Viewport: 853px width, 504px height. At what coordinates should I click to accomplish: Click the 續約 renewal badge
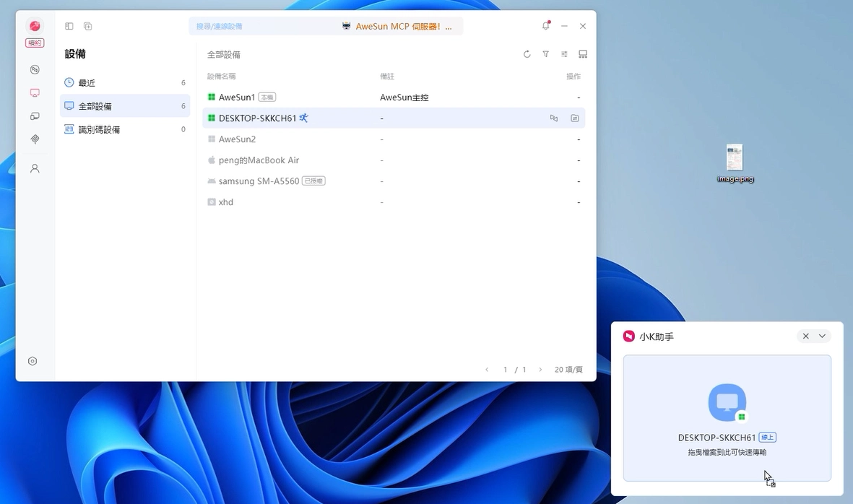35,43
